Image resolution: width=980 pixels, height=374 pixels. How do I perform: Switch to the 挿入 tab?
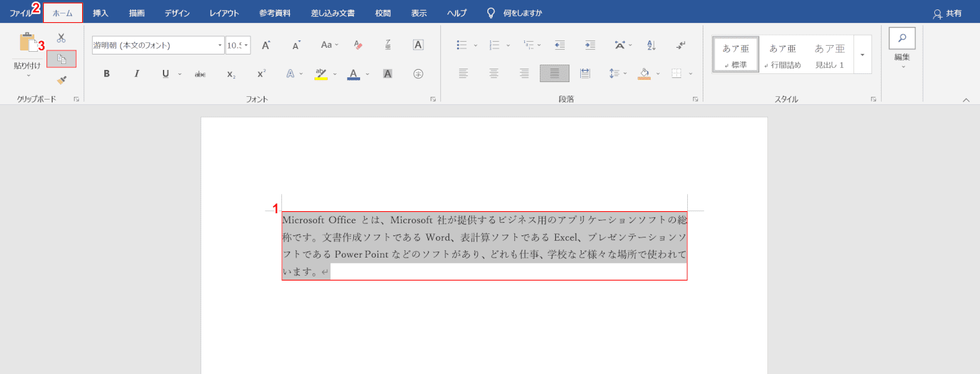coord(100,13)
